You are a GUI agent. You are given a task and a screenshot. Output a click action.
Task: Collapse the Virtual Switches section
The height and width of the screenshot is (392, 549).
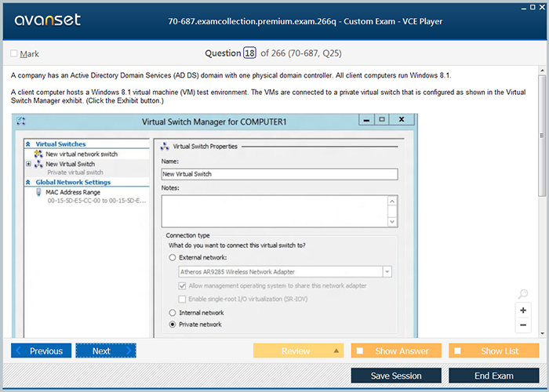28,143
